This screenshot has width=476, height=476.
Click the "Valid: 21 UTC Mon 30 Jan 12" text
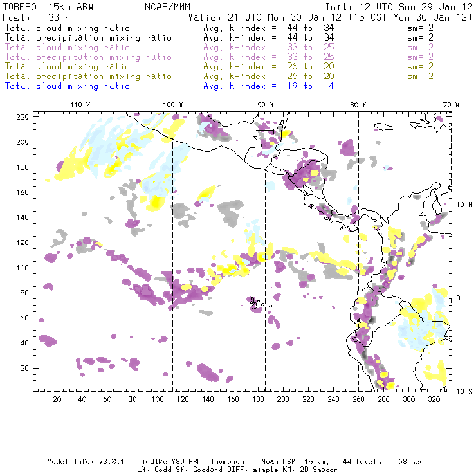click(265, 17)
